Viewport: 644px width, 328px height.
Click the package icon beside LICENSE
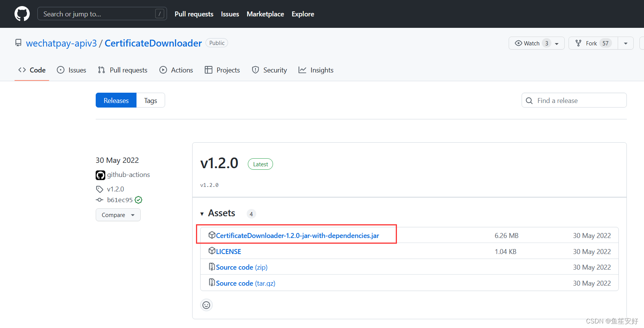coord(212,251)
